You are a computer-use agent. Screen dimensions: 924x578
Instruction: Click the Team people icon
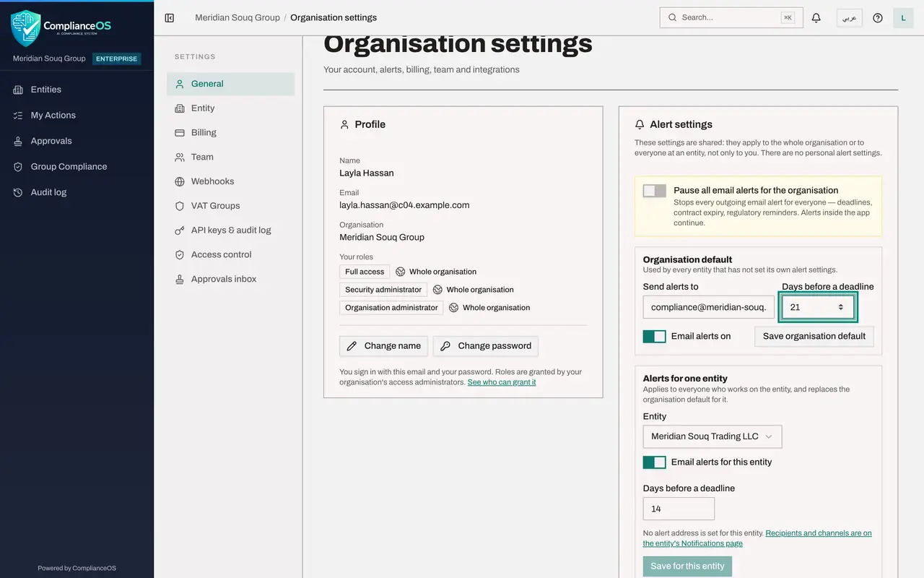point(180,157)
